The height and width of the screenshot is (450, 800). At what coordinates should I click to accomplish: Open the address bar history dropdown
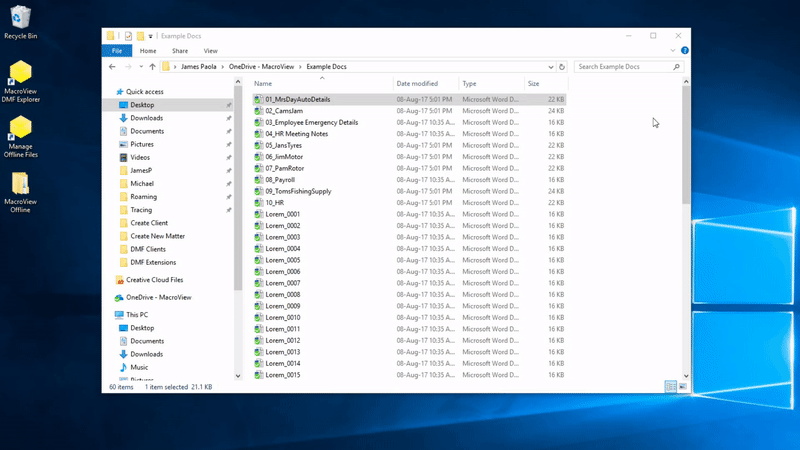tap(551, 67)
